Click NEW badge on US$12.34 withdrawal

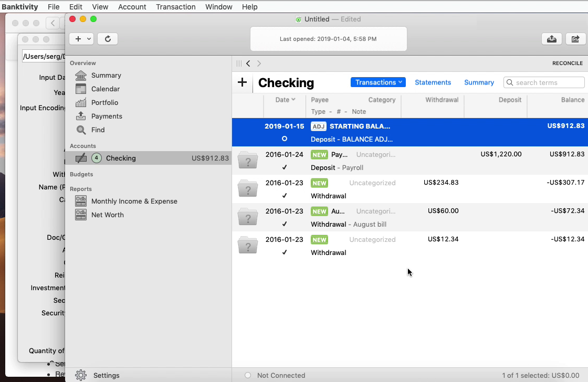[x=320, y=240]
